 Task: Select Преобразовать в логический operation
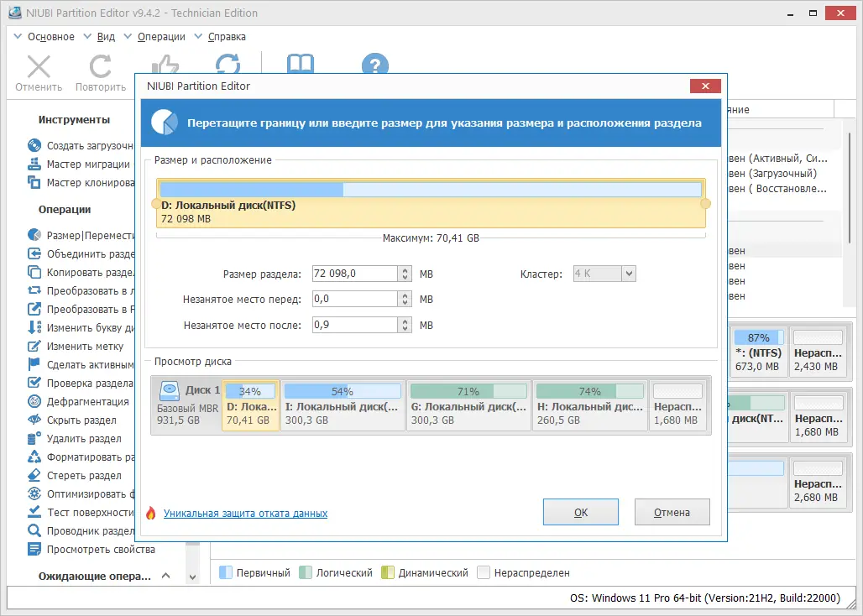(81, 291)
